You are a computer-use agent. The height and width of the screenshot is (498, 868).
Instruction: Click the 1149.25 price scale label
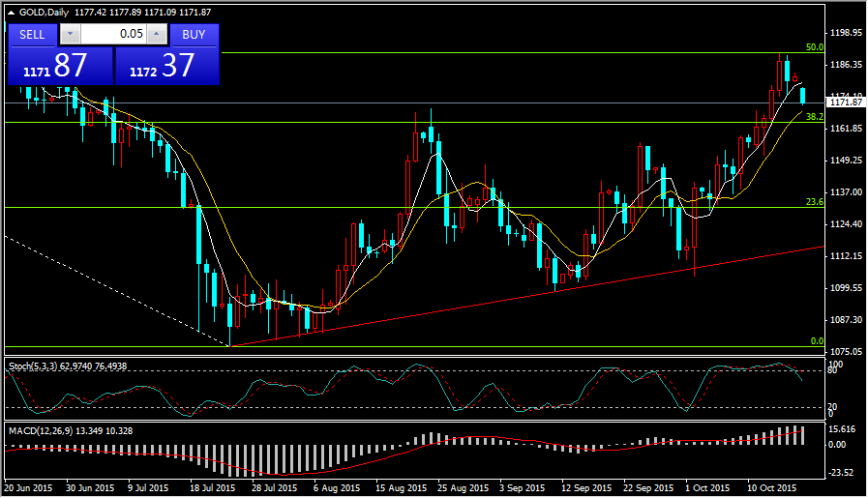847,161
